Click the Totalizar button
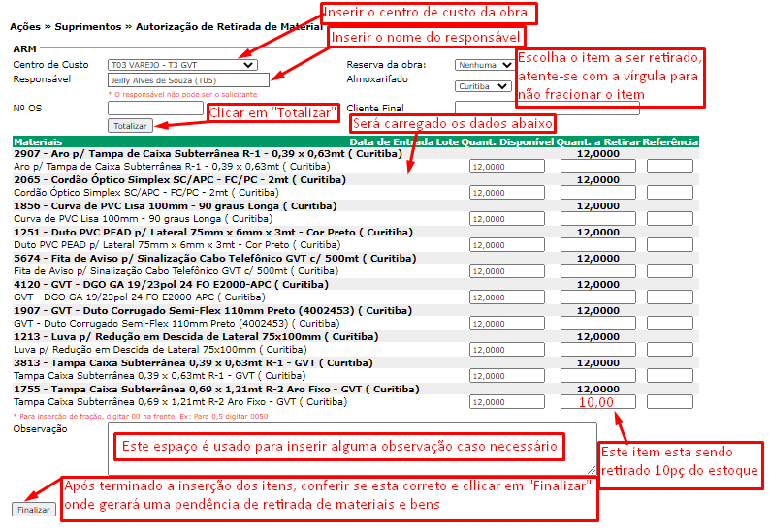Image resolution: width=769 pixels, height=532 pixels. click(130, 126)
